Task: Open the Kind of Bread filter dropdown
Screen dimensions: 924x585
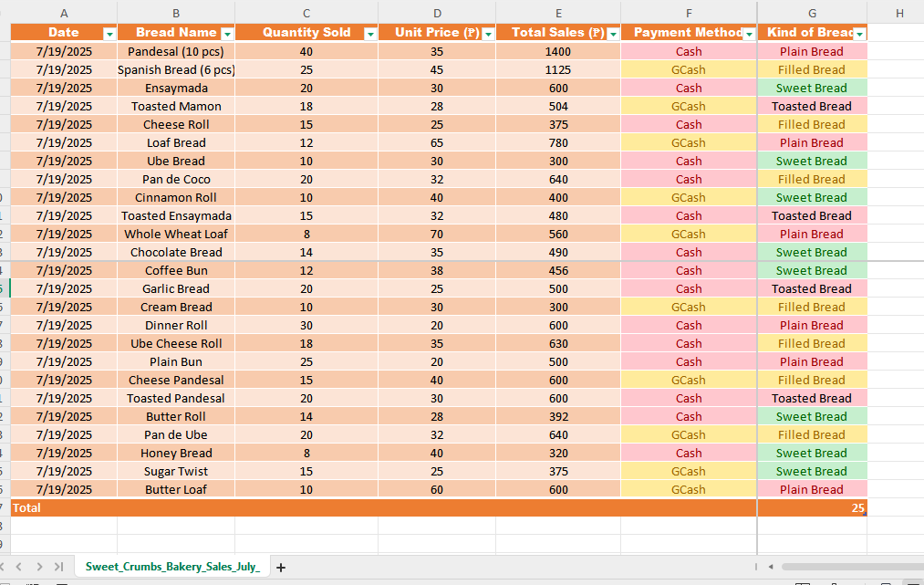Action: [x=860, y=34]
